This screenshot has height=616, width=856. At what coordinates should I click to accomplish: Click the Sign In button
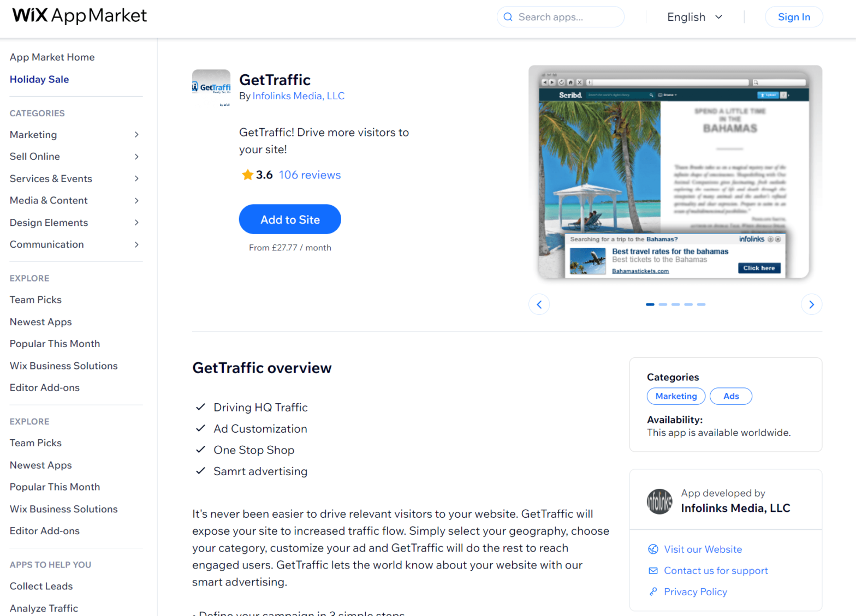coord(794,17)
